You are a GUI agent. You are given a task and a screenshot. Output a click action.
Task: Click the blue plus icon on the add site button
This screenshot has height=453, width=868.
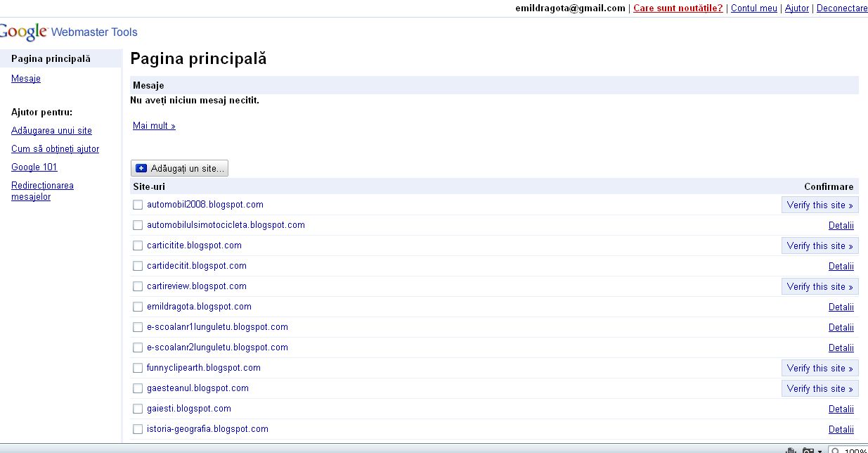[x=140, y=168]
